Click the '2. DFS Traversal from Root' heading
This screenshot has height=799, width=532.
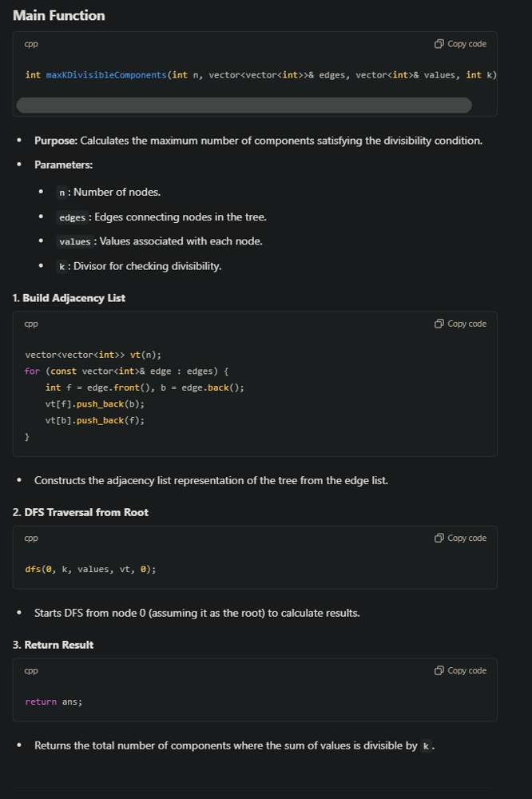[x=80, y=512]
